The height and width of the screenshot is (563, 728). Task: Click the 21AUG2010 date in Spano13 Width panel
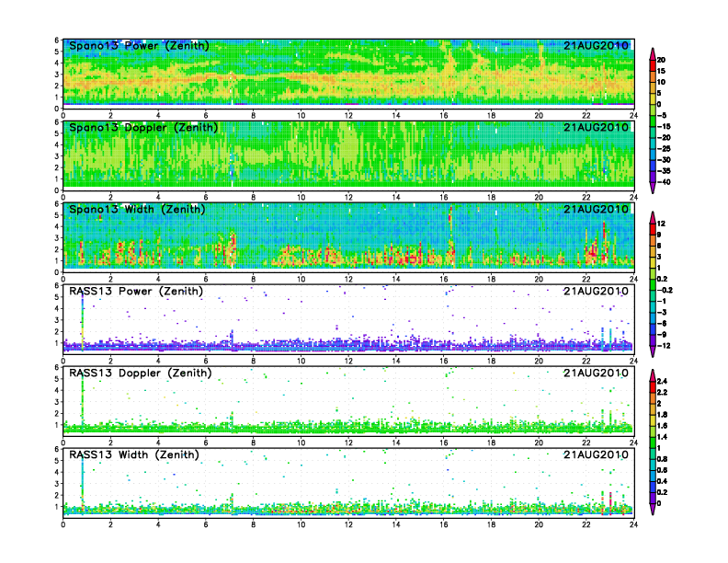pos(596,209)
